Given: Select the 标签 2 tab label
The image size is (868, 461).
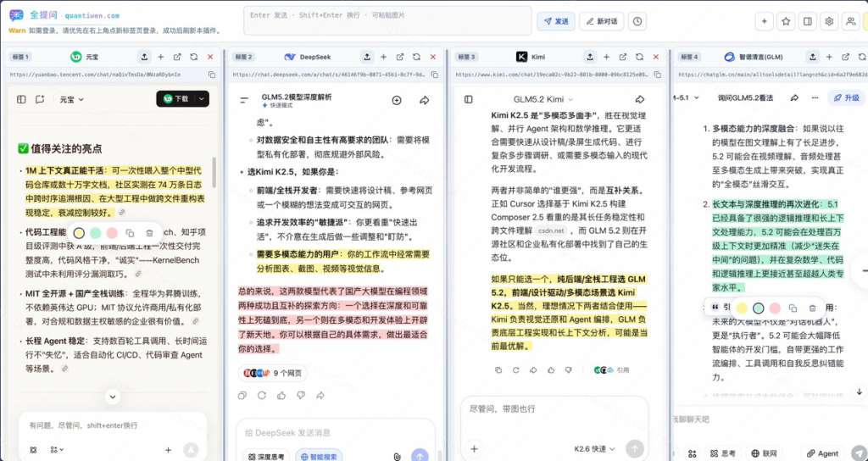Looking at the screenshot, I should tap(243, 57).
